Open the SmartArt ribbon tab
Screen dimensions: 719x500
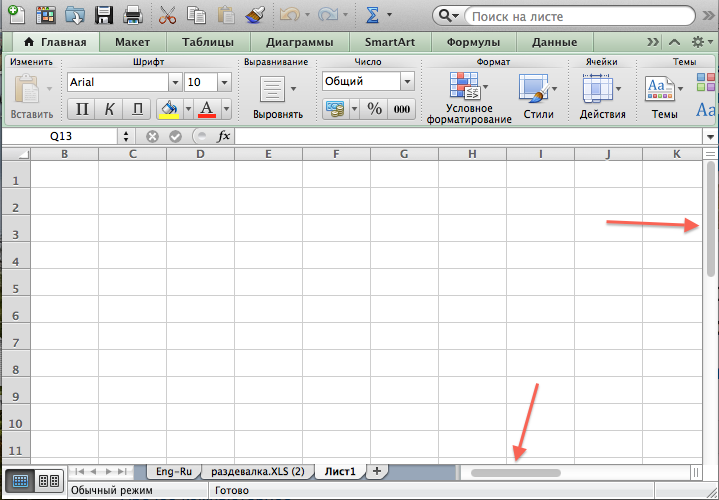(x=390, y=42)
